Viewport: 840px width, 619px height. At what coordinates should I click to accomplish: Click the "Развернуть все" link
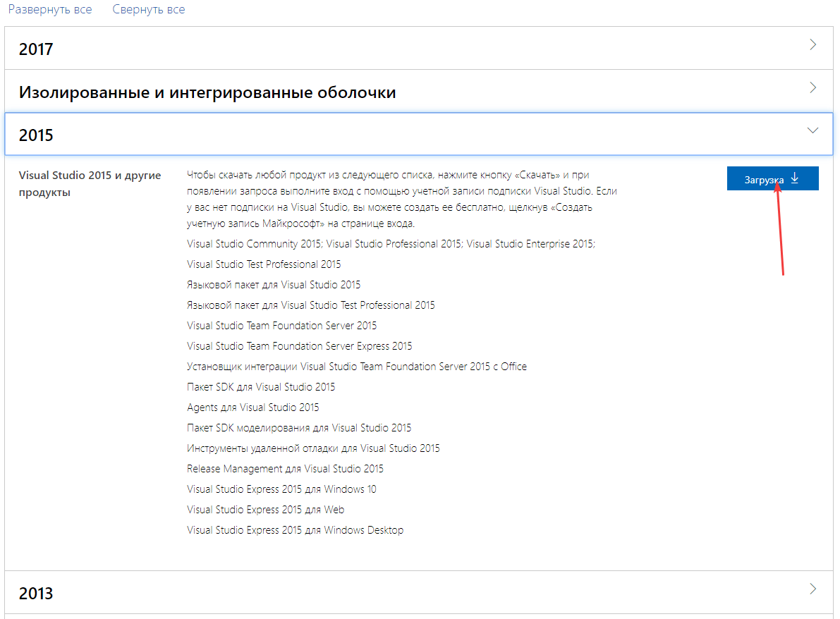(x=50, y=10)
